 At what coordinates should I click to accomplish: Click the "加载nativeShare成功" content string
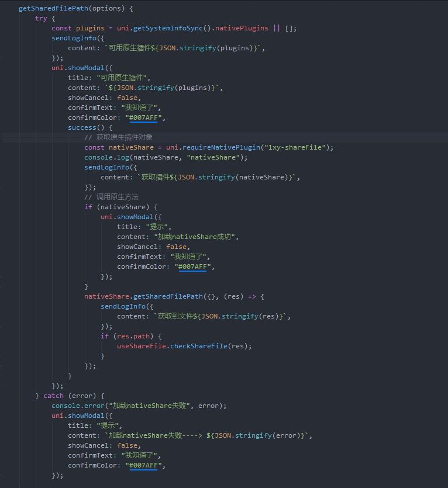196,237
